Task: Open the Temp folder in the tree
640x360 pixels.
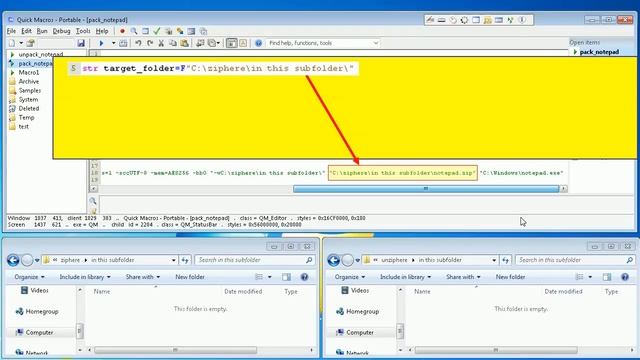Action: coord(26,117)
